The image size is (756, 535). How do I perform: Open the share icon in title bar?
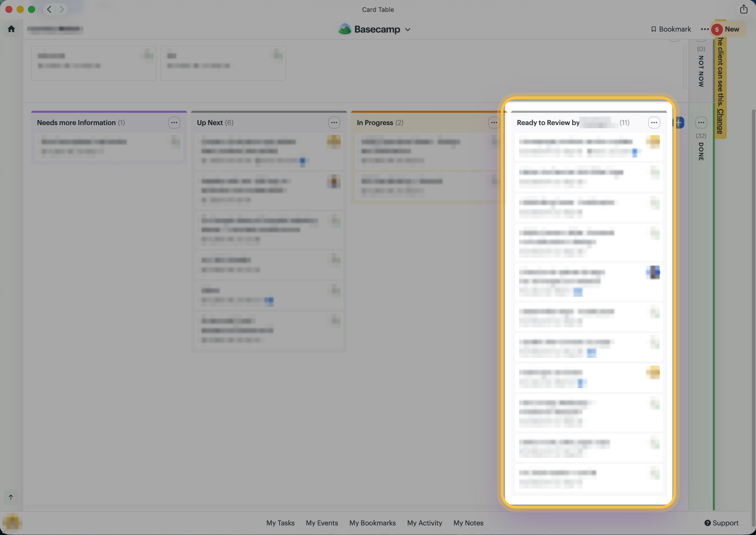click(743, 9)
